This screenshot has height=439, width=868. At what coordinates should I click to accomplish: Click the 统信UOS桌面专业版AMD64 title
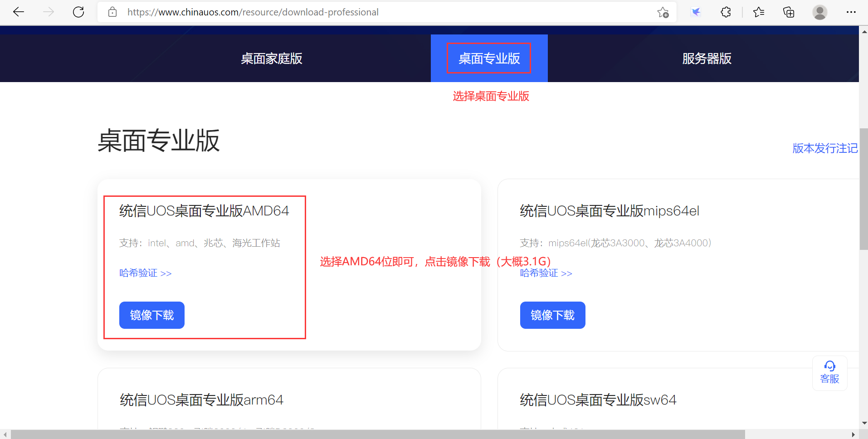pos(204,211)
